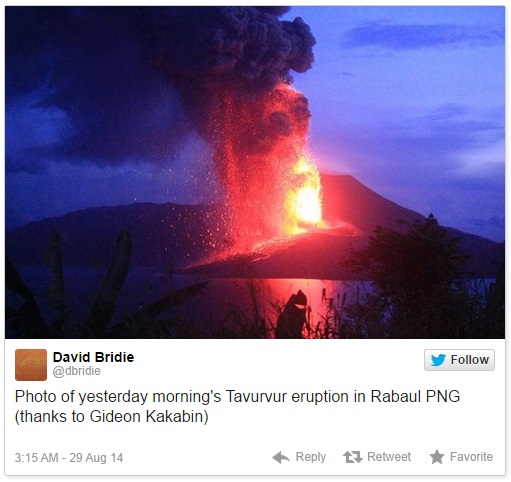Click the Twitter bird icon on Follow button
The image size is (511, 482).
(438, 360)
